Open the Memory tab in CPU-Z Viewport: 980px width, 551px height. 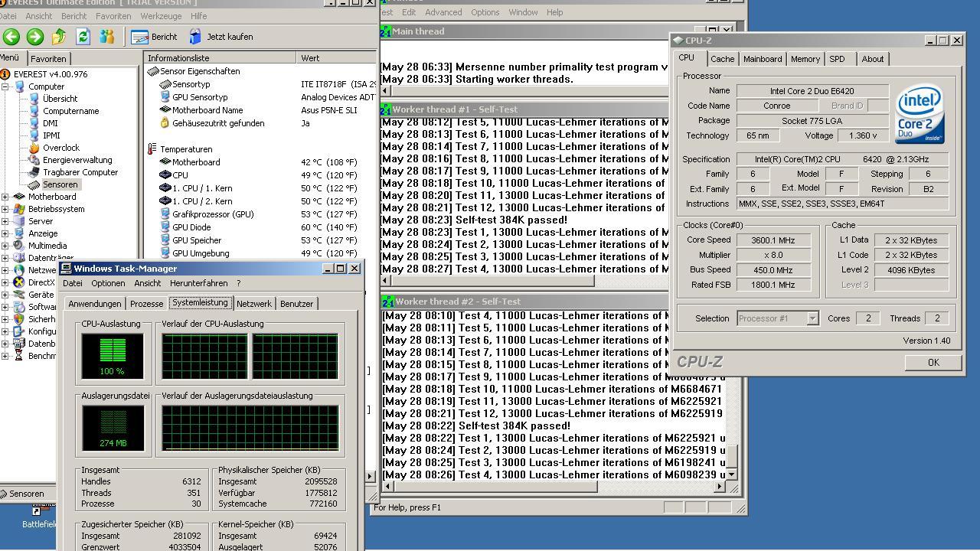point(805,59)
